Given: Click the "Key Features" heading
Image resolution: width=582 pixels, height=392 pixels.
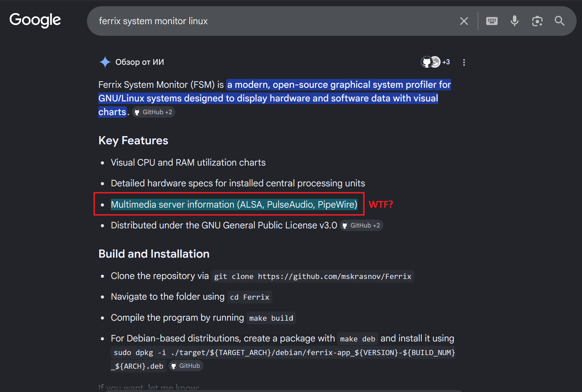Looking at the screenshot, I should click(x=133, y=141).
